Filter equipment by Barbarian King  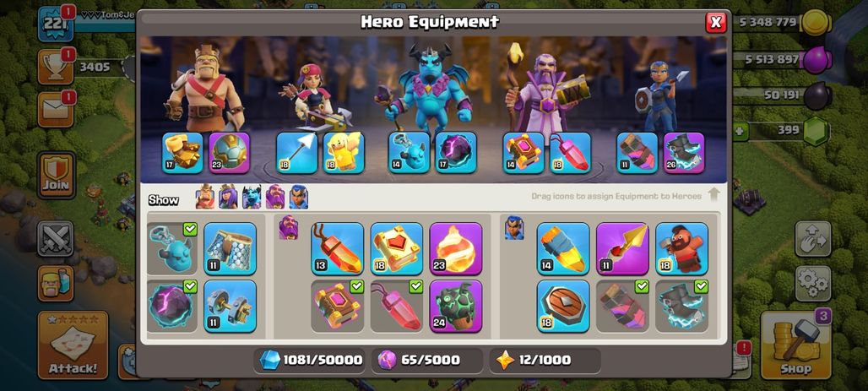pos(205,197)
